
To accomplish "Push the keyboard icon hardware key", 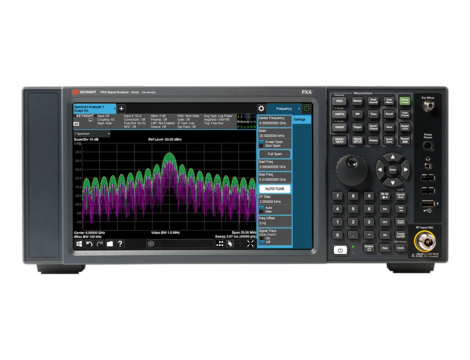I will [x=400, y=222].
